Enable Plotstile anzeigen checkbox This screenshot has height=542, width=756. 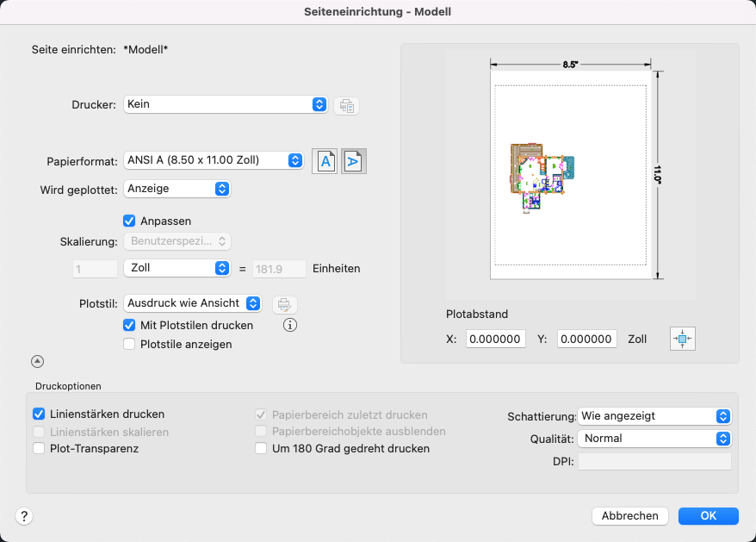click(x=130, y=344)
